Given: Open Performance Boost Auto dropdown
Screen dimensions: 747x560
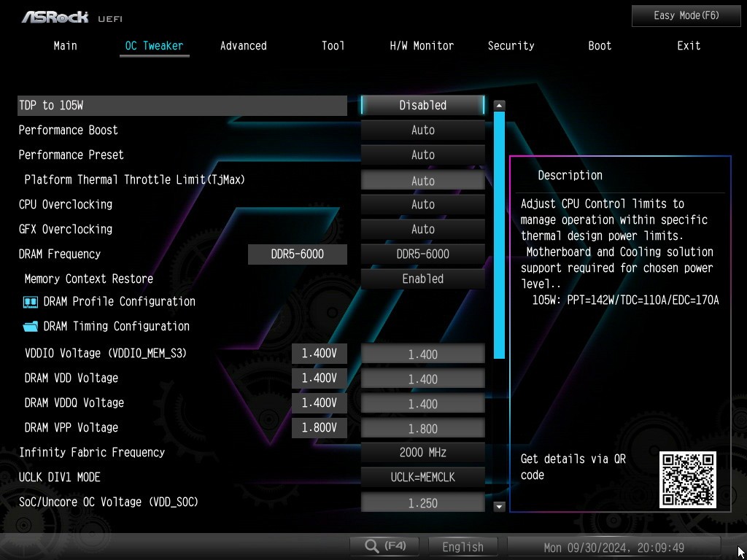Looking at the screenshot, I should (x=422, y=131).
